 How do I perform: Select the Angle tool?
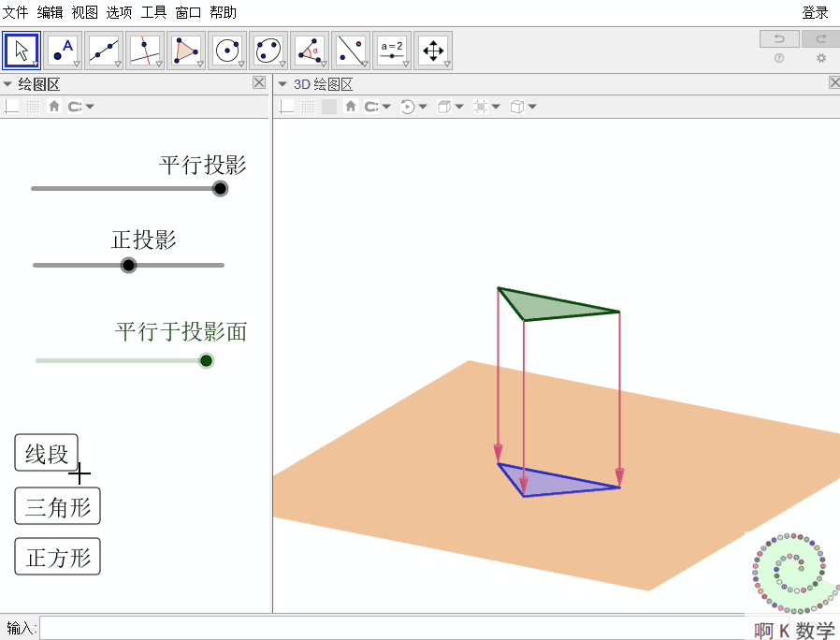[310, 51]
